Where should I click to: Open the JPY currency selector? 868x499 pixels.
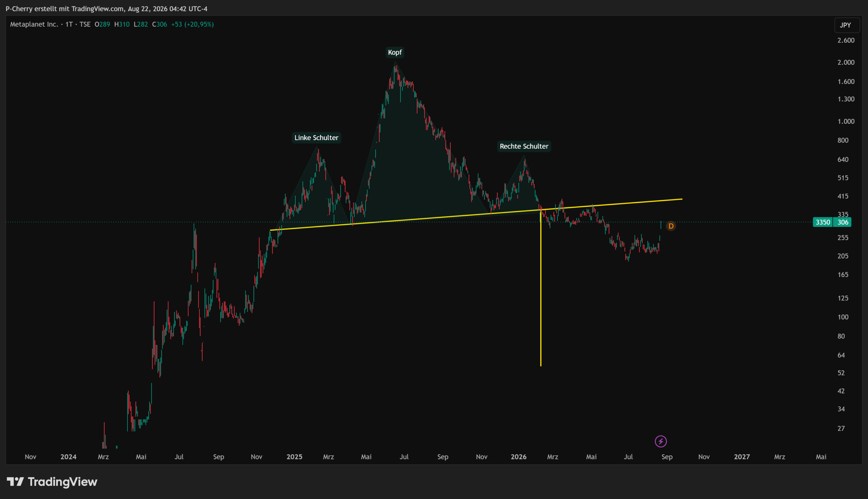click(x=847, y=25)
